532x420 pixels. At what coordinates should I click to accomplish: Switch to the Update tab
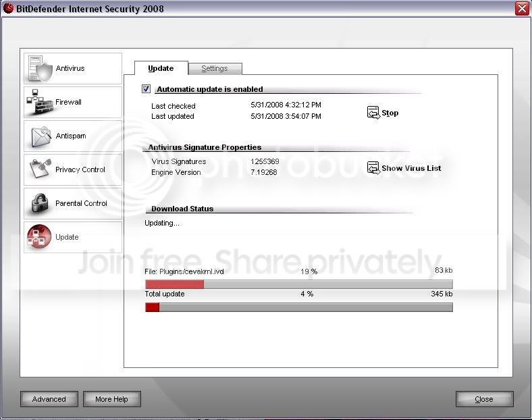pos(161,68)
